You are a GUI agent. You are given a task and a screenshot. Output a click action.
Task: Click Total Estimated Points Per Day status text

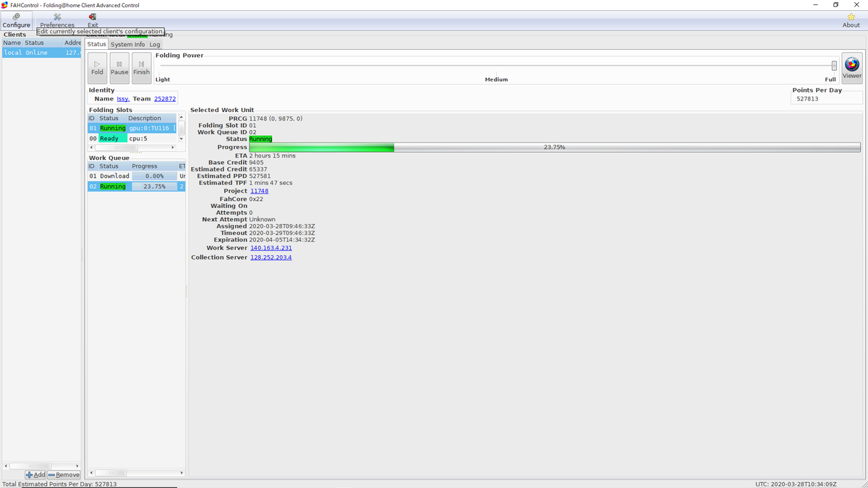click(x=59, y=484)
